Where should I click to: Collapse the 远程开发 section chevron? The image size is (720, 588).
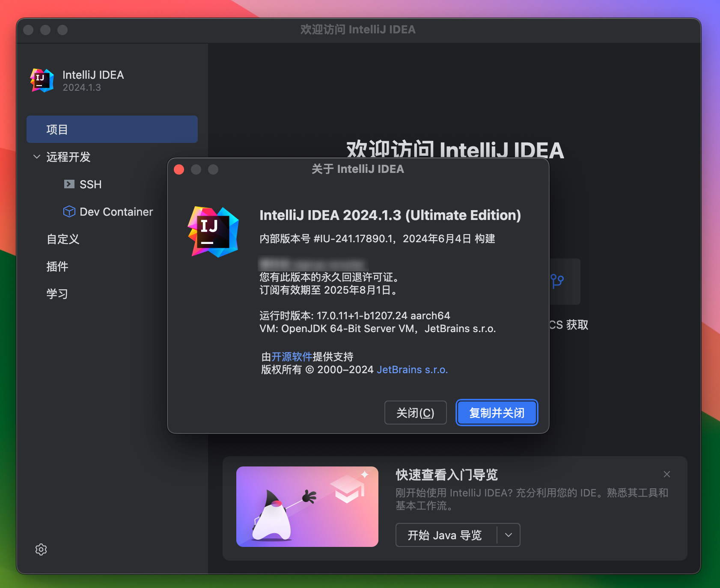point(37,157)
